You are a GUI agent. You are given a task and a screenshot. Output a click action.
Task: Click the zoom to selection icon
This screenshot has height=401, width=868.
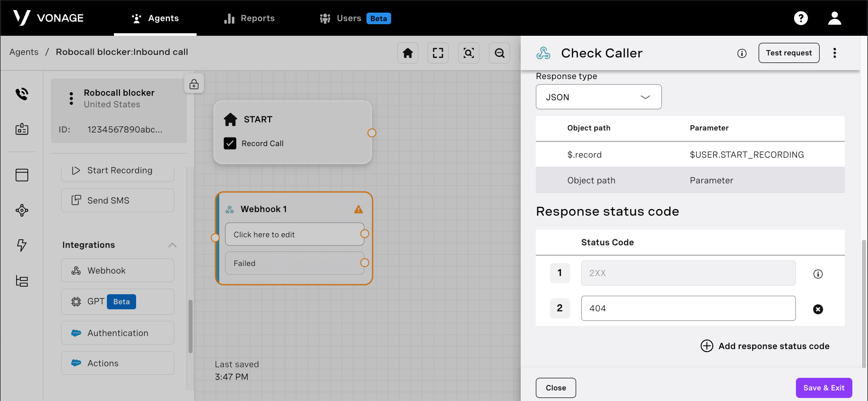pyautogui.click(x=469, y=53)
